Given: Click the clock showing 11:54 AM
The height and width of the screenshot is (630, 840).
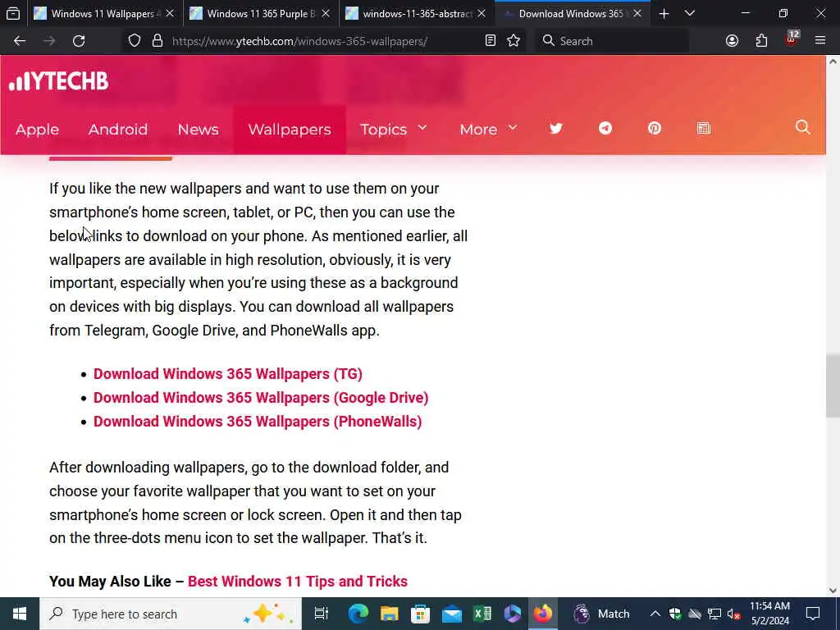Looking at the screenshot, I should point(769,614).
